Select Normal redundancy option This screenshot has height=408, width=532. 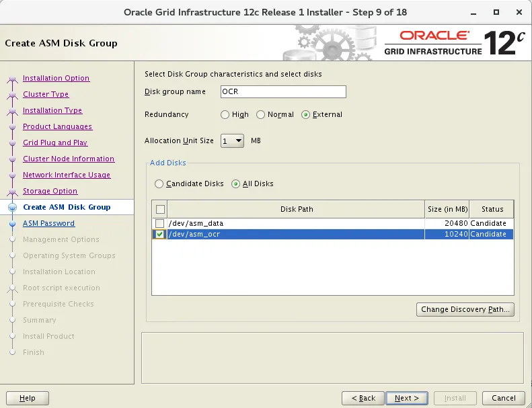click(260, 115)
